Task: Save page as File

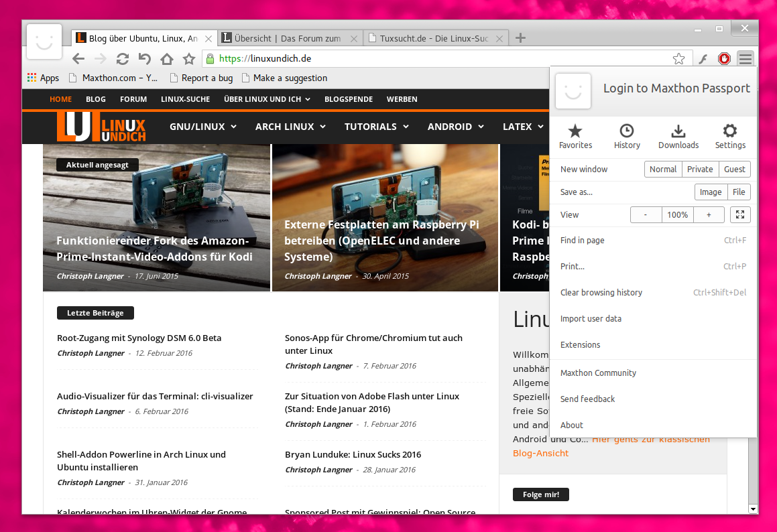Action: point(739,192)
